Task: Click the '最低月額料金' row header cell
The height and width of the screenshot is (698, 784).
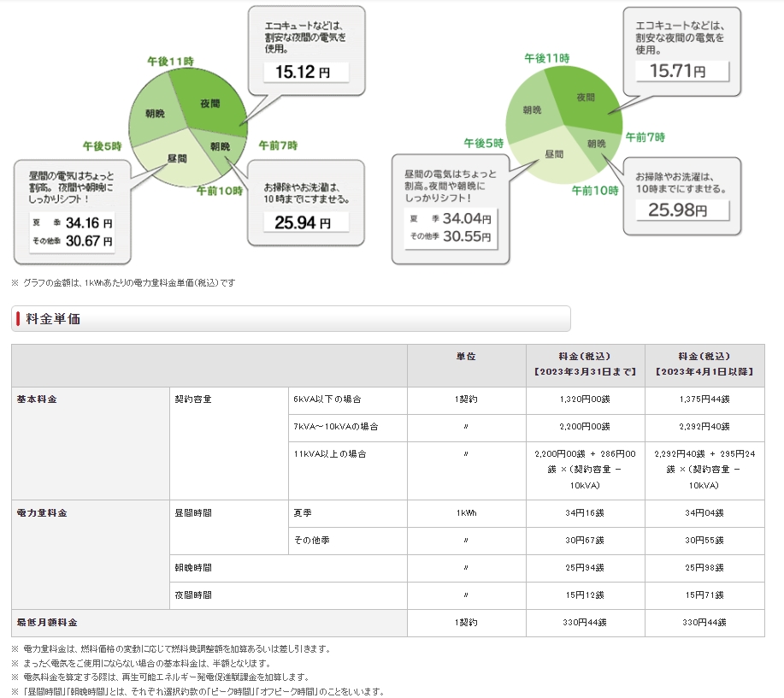Action: [209, 623]
